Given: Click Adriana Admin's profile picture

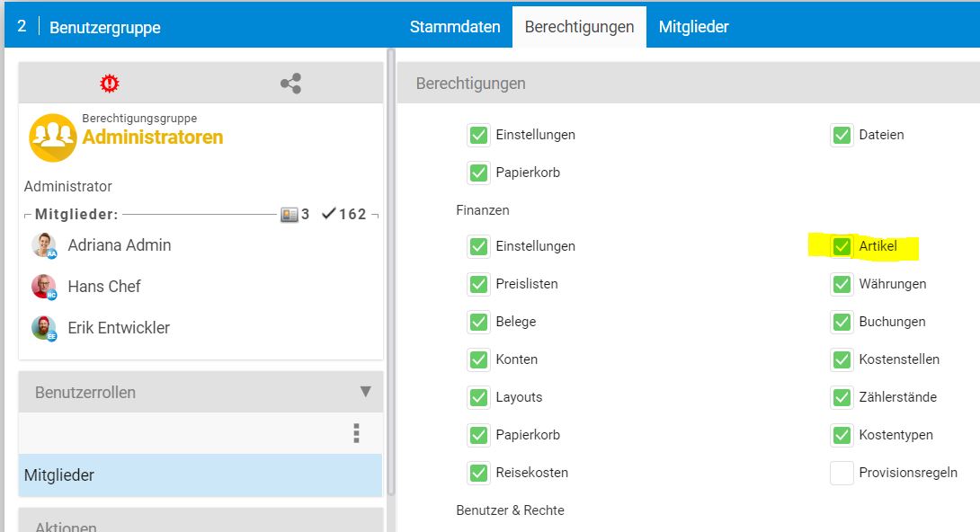Looking at the screenshot, I should (x=44, y=245).
